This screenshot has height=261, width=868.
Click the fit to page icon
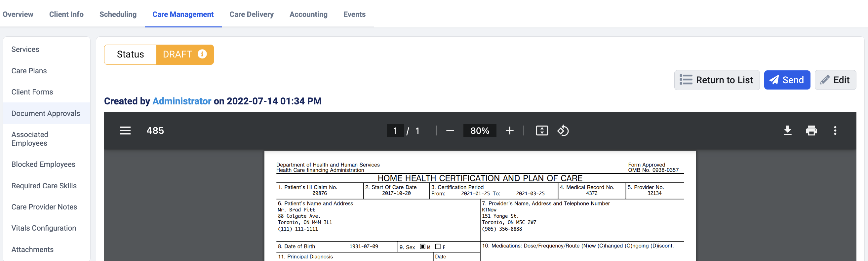coord(542,131)
